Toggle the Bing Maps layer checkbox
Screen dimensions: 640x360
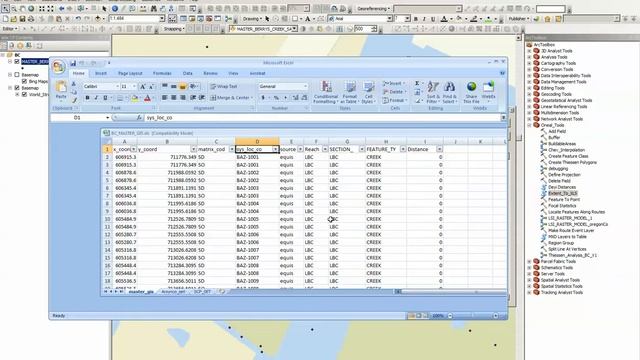point(24,82)
